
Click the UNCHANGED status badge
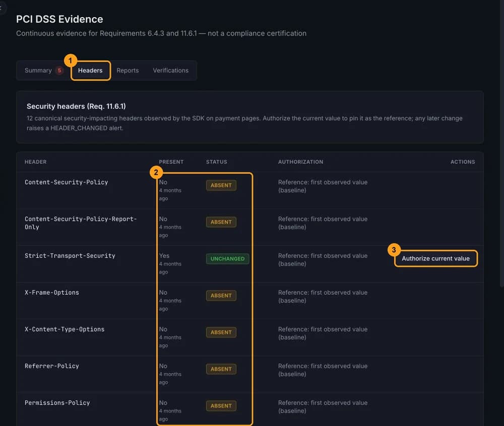[228, 259]
